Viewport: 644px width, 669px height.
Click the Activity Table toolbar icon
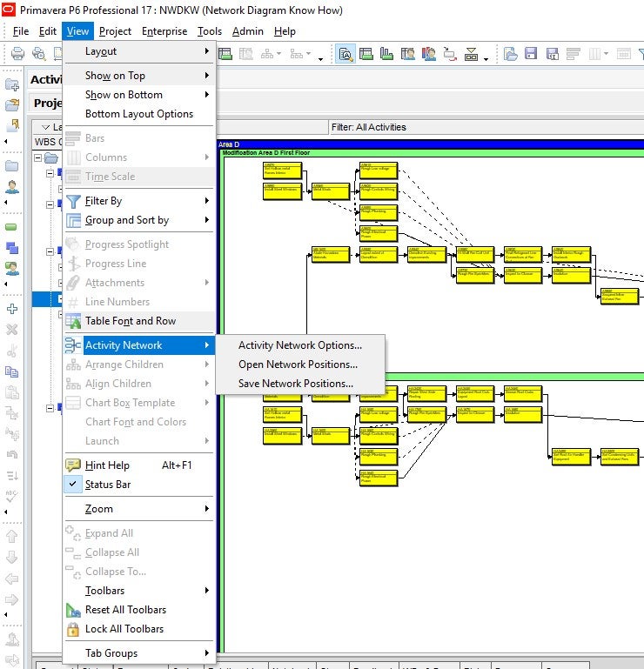366,54
